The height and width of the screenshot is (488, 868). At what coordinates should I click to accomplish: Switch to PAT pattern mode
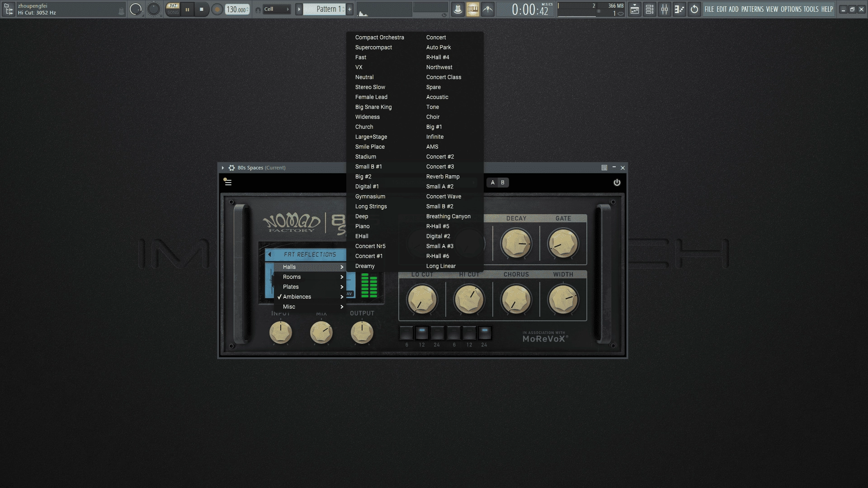click(173, 6)
